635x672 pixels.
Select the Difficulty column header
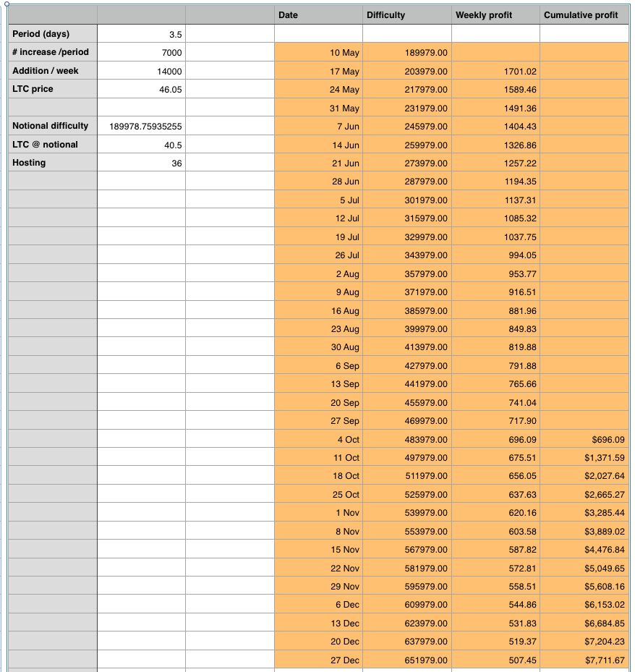pos(407,14)
